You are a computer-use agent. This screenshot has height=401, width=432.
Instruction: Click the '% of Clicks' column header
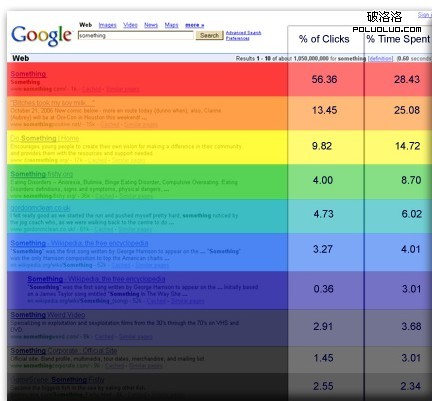tap(324, 39)
